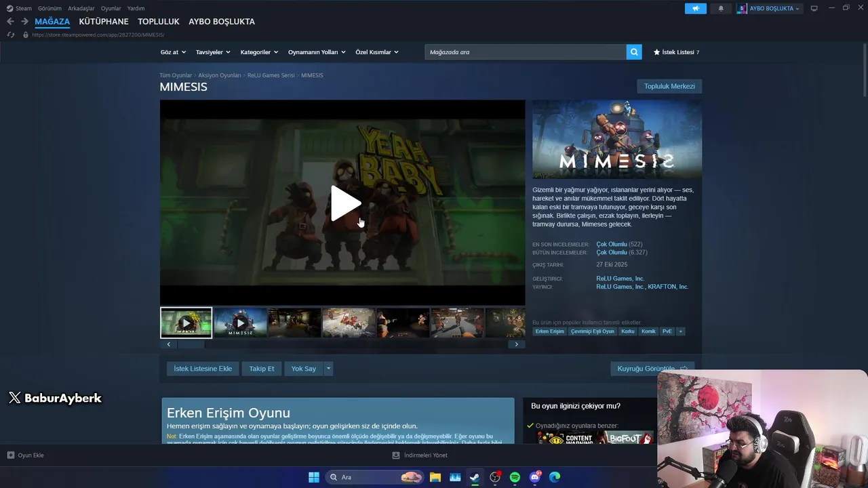Click the Korku tag

click(628, 331)
